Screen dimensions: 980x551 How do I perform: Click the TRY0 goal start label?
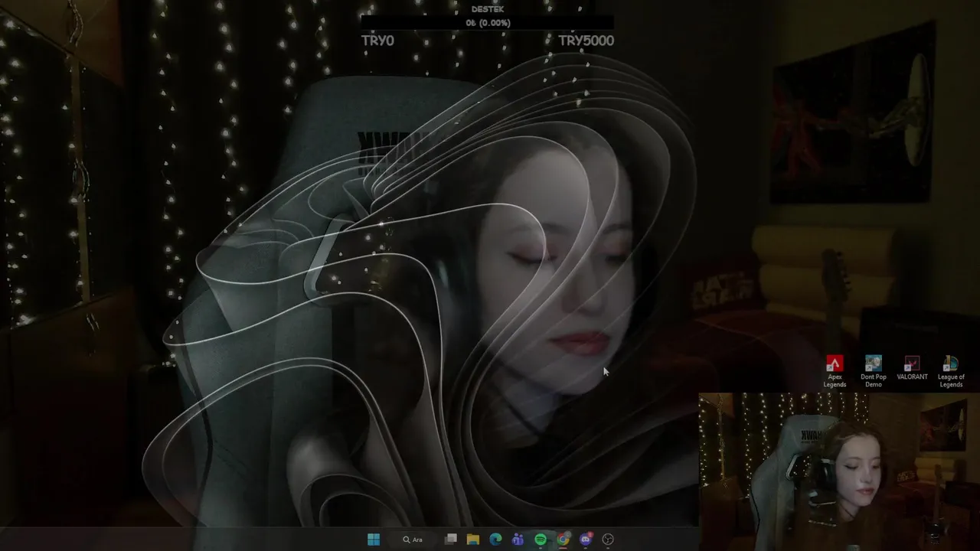[377, 41]
